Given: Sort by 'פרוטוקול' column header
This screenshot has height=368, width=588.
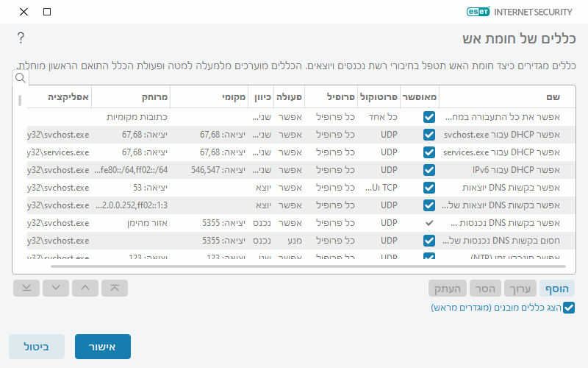Looking at the screenshot, I should click(379, 97).
